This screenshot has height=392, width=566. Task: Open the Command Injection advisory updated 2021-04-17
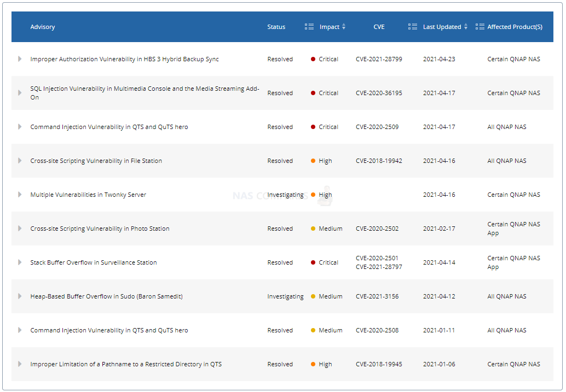point(109,127)
